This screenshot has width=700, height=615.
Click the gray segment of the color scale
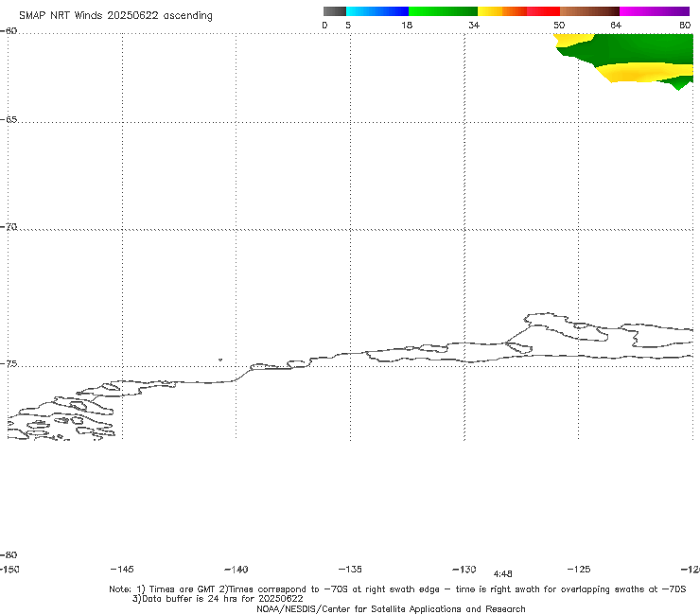tap(334, 11)
